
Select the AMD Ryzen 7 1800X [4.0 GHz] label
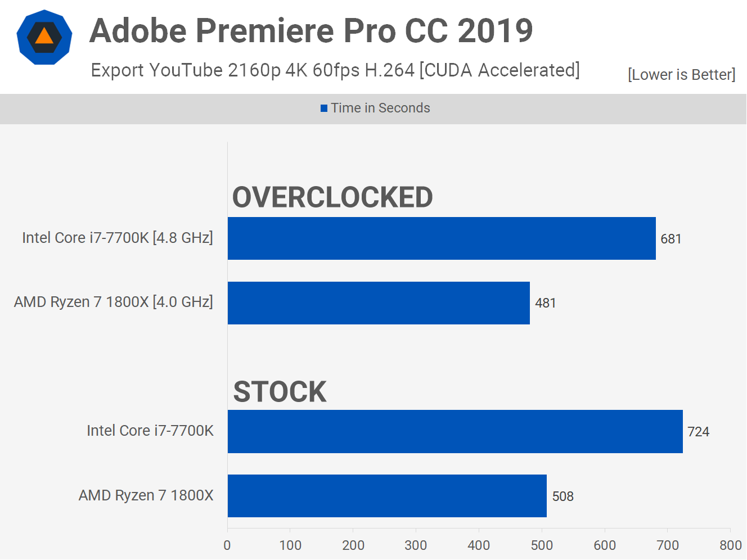click(x=114, y=302)
